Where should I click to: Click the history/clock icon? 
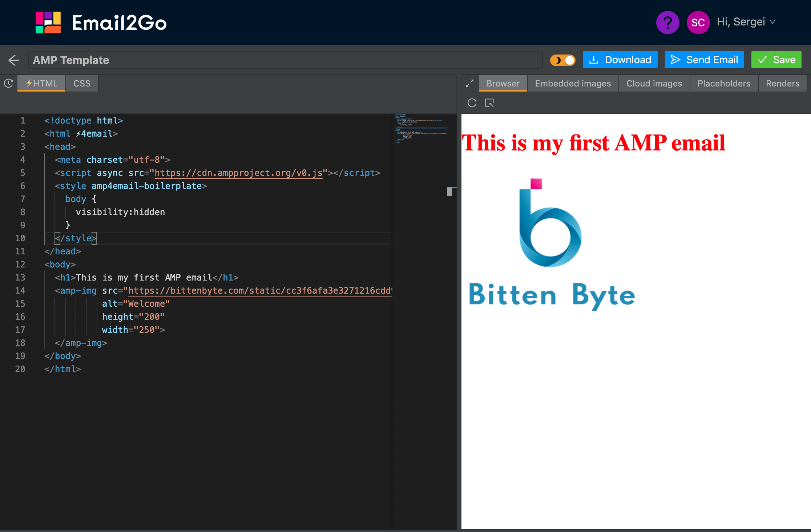tap(9, 83)
